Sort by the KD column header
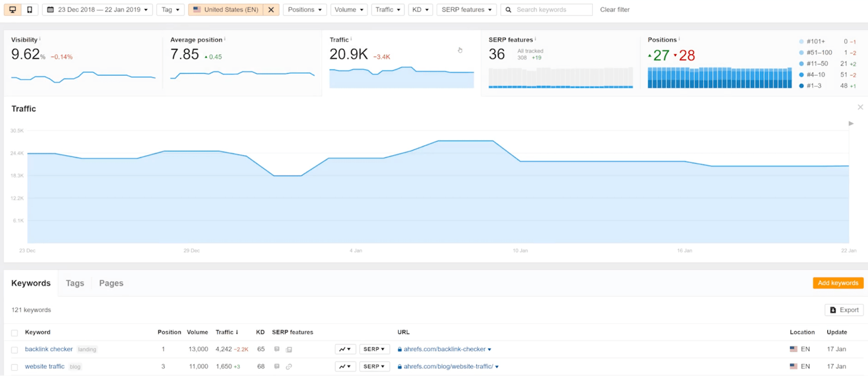The width and height of the screenshot is (868, 376). pyautogui.click(x=260, y=332)
